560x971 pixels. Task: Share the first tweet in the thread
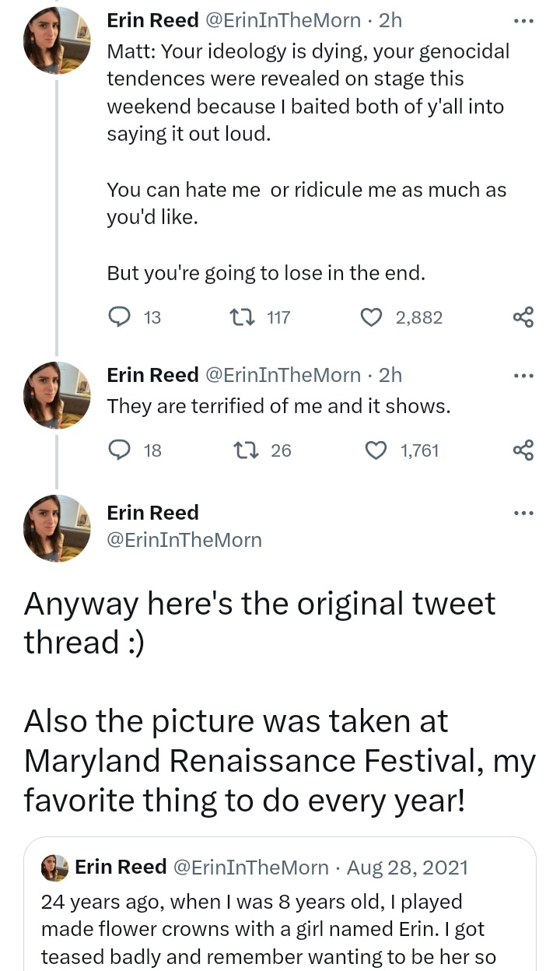pyautogui.click(x=524, y=317)
